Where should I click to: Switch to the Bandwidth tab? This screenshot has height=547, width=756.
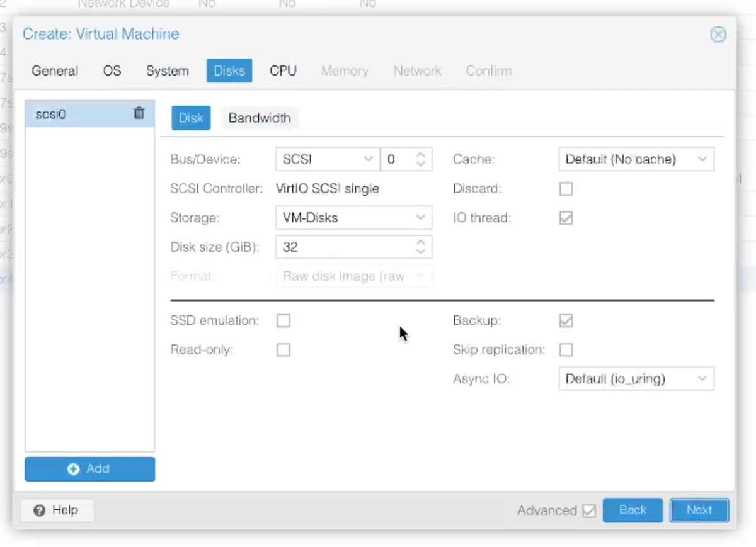coord(260,118)
